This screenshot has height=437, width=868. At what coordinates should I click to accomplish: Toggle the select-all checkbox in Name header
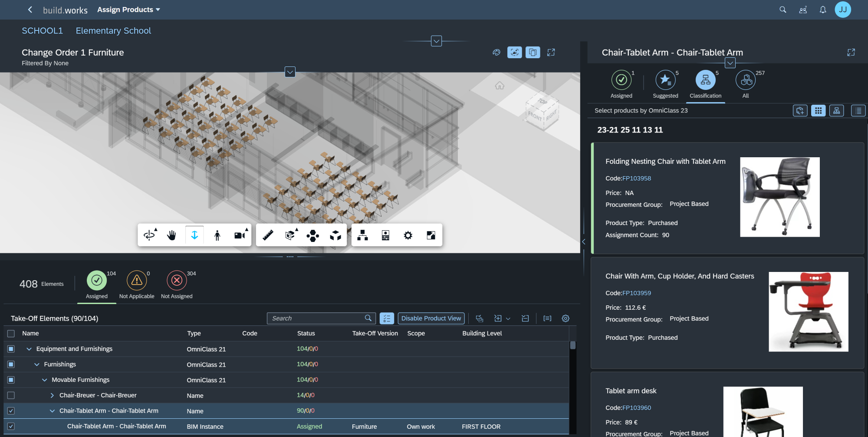tap(11, 334)
